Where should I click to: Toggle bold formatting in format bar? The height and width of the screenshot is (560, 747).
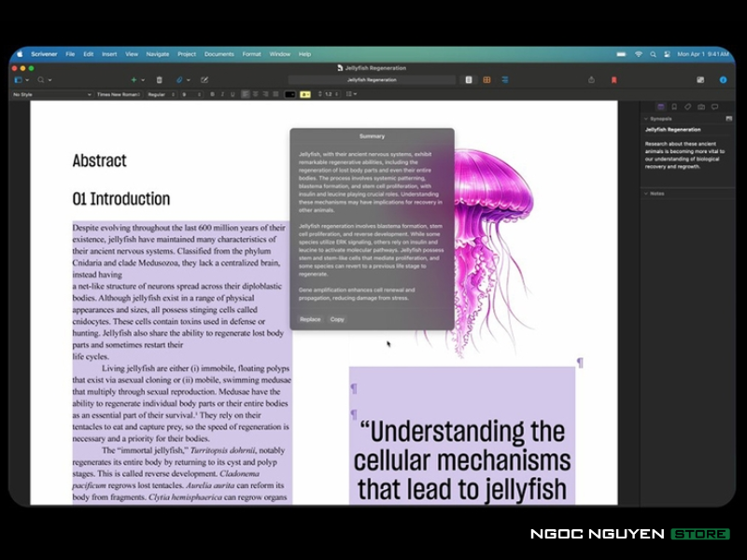(212, 94)
